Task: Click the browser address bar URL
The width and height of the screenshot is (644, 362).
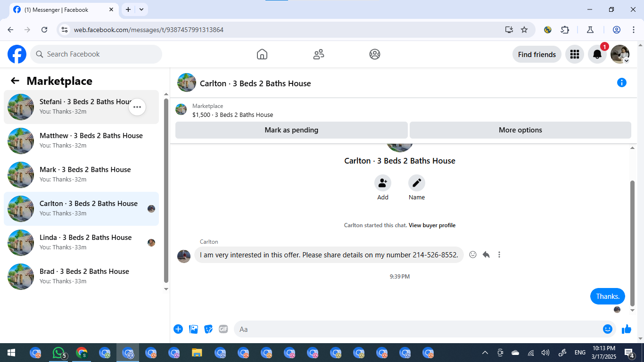Action: tap(149, 30)
